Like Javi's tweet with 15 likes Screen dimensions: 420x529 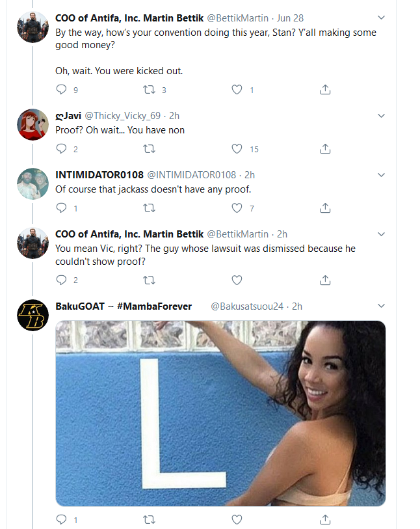click(237, 149)
